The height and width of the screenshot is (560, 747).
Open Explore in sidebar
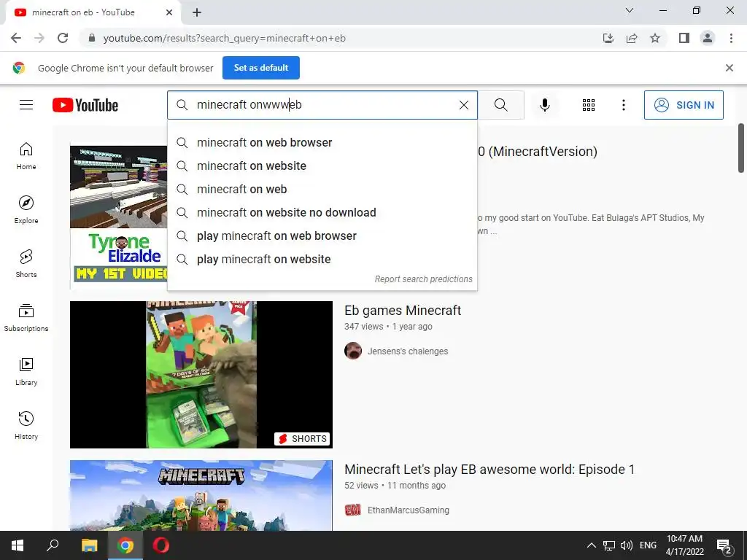click(26, 209)
